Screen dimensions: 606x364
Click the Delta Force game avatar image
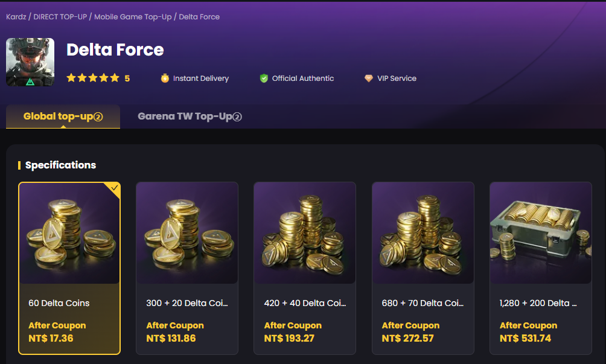pyautogui.click(x=30, y=62)
